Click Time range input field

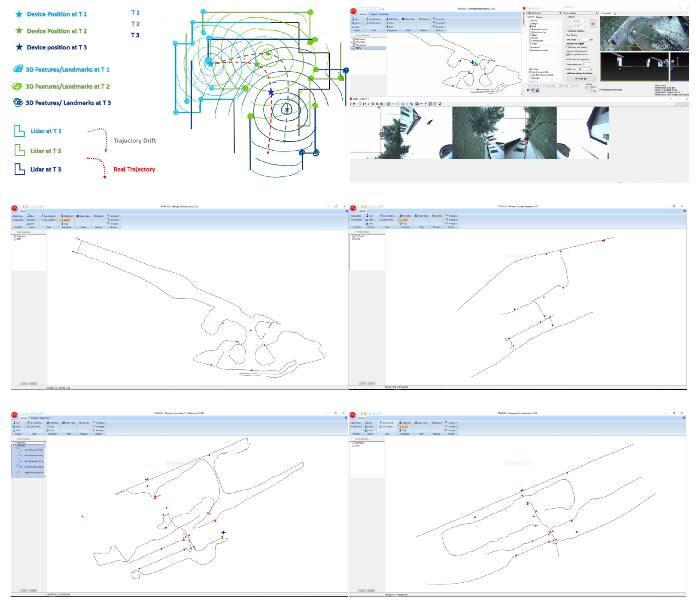[x=583, y=40]
